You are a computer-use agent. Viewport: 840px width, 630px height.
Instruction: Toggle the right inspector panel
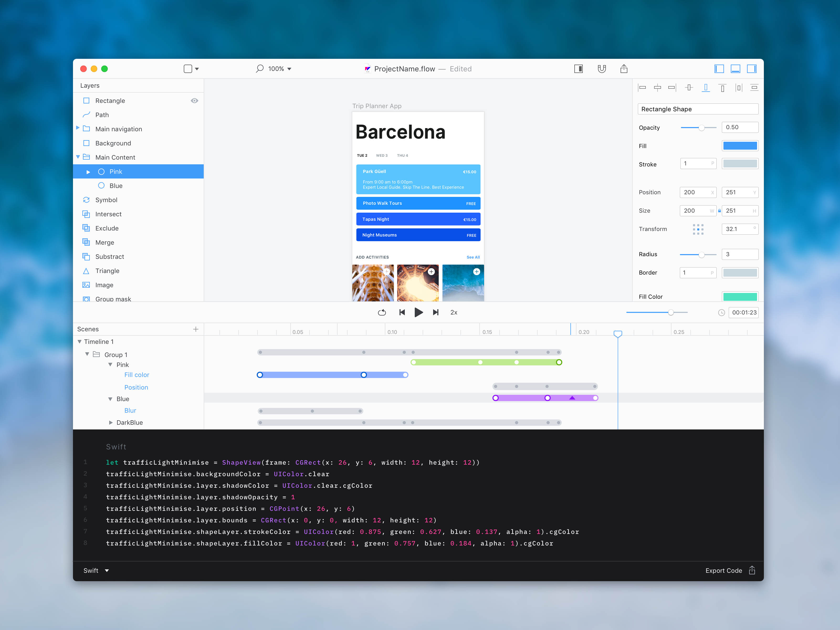coord(752,69)
